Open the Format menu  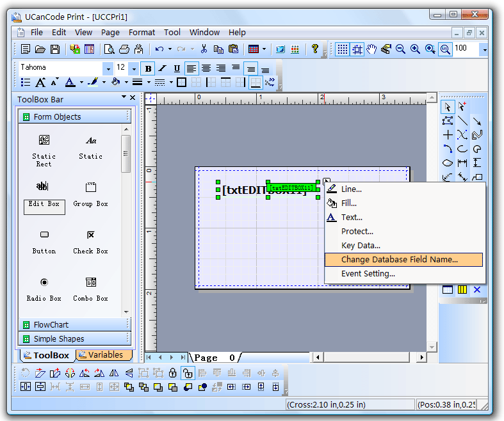[142, 33]
